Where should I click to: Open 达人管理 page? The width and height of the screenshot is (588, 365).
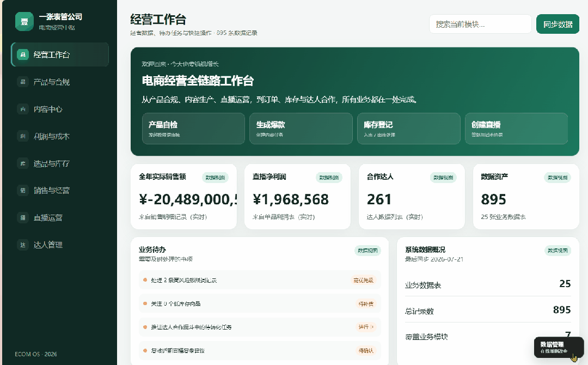[60, 245]
